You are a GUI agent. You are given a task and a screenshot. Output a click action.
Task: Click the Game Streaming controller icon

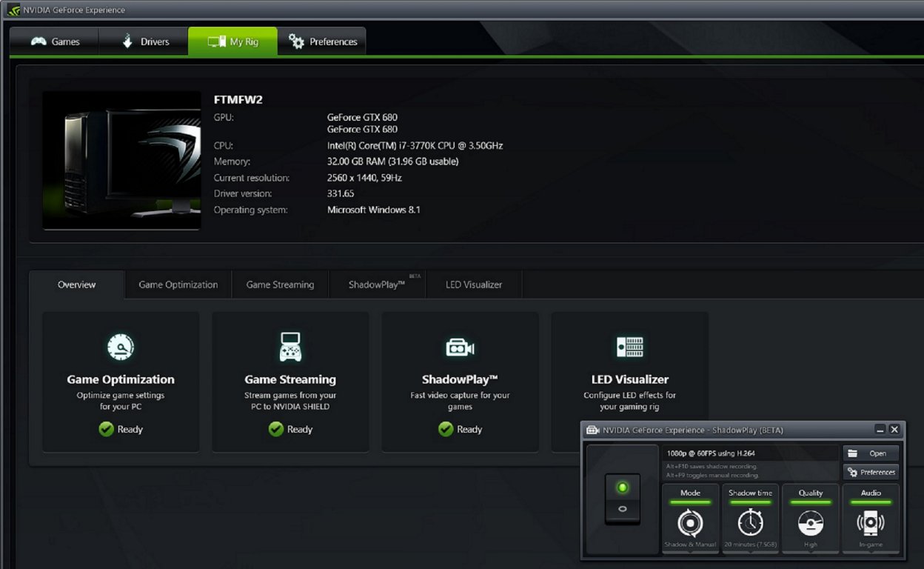click(x=290, y=347)
